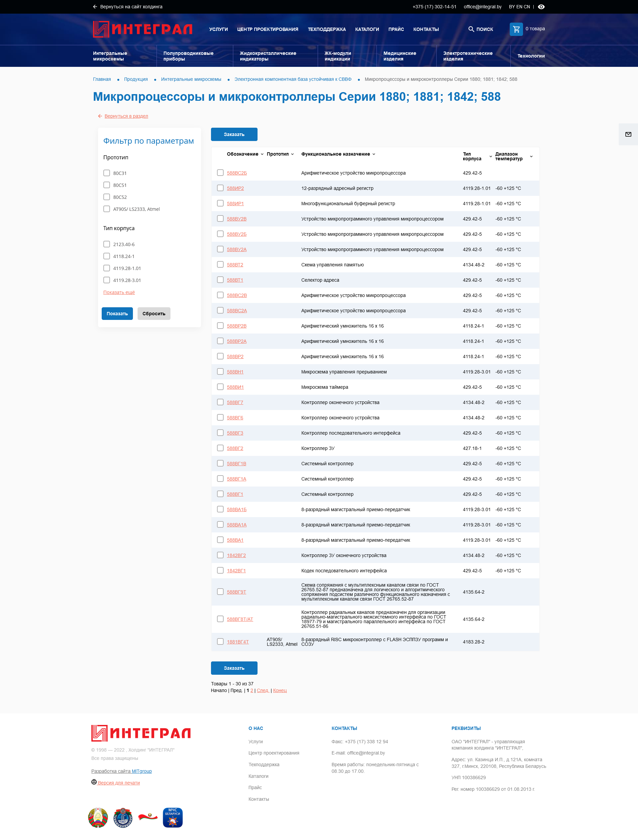This screenshot has height=840, width=638.
Task: Open the 588ИР2 product link
Action: 235,188
